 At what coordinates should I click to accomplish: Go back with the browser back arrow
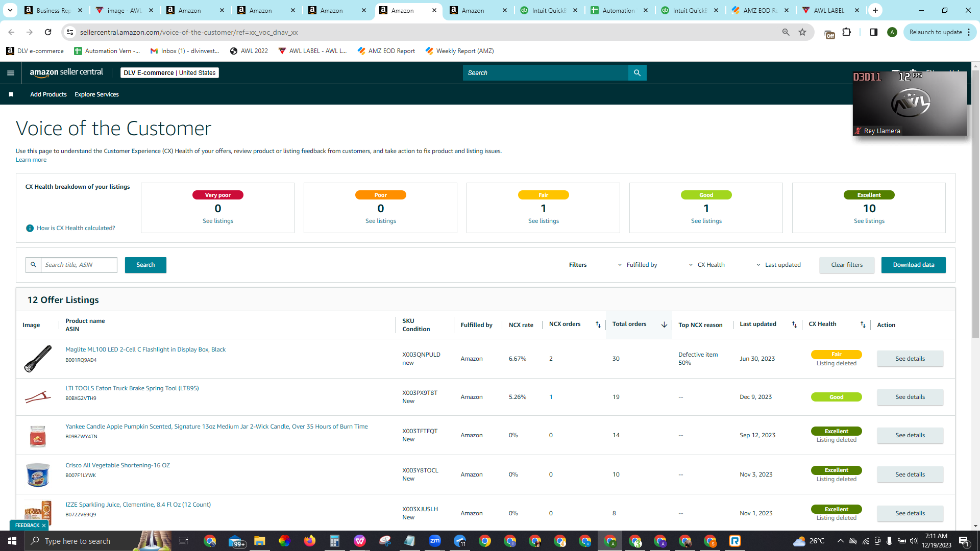point(11,32)
